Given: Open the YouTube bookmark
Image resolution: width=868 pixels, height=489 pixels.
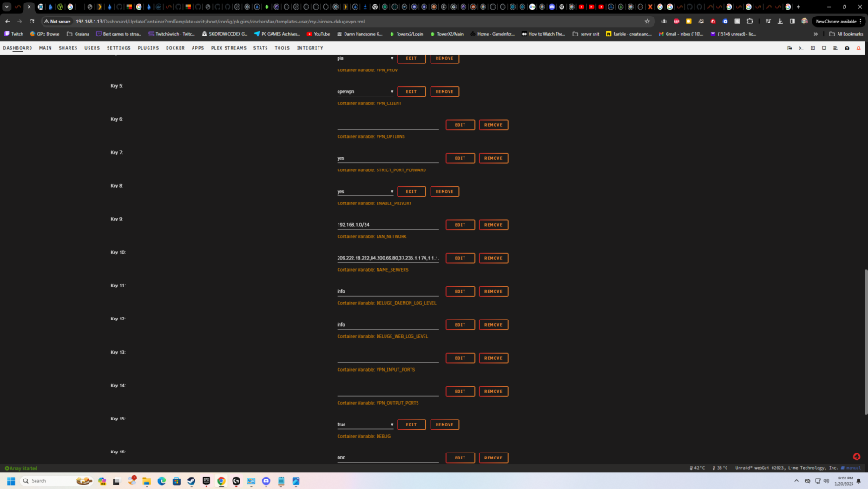Looking at the screenshot, I should [319, 34].
